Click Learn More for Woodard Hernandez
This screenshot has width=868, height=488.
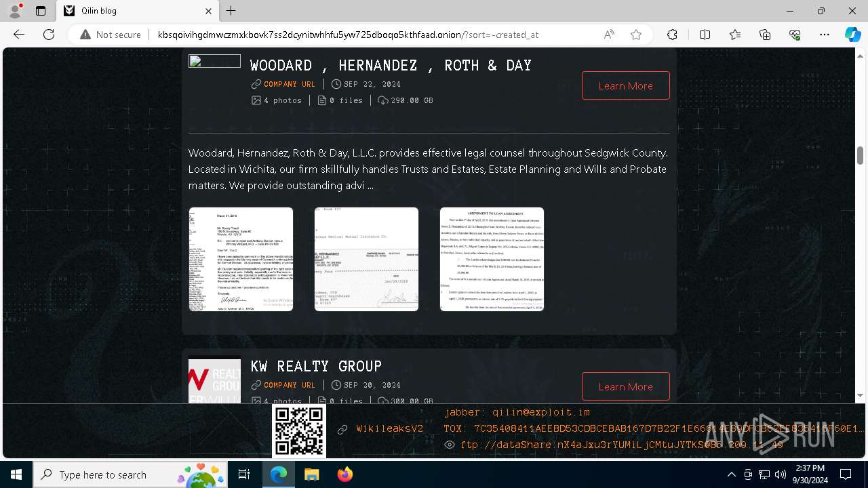625,85
